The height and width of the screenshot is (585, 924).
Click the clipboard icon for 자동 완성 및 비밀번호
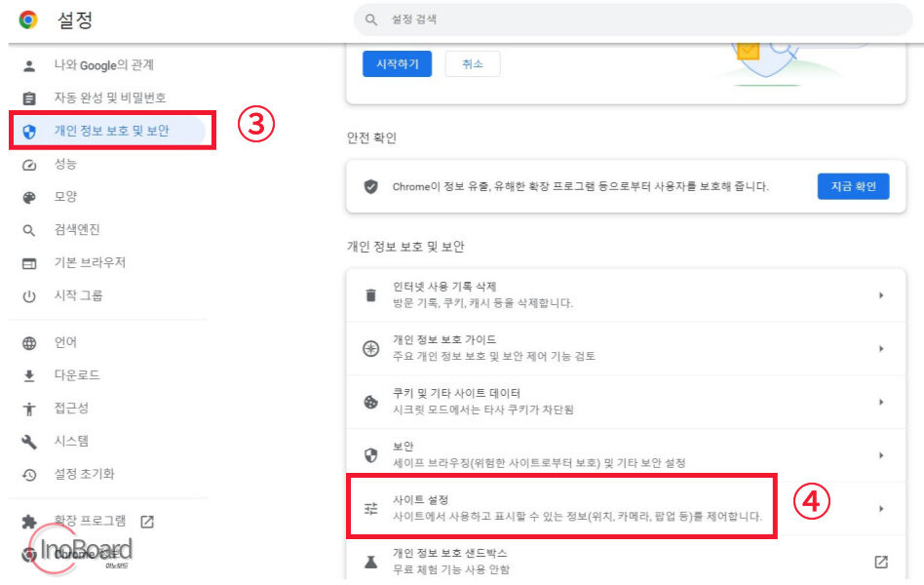tap(29, 97)
